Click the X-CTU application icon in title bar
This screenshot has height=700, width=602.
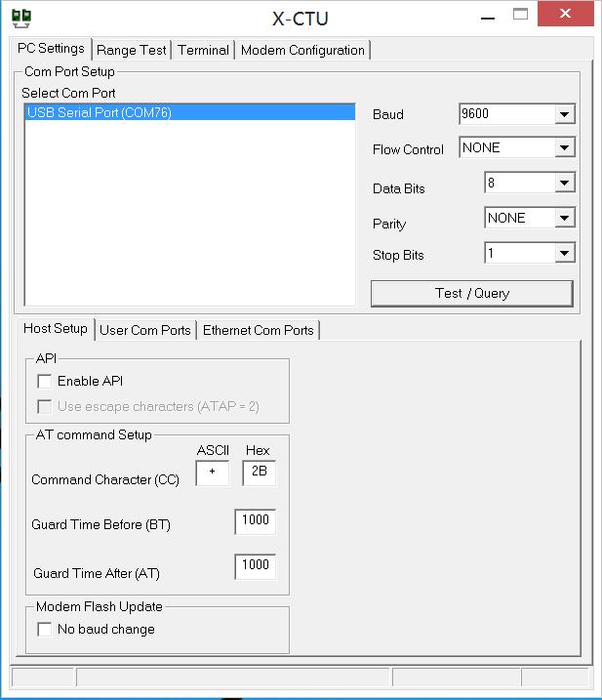point(20,19)
